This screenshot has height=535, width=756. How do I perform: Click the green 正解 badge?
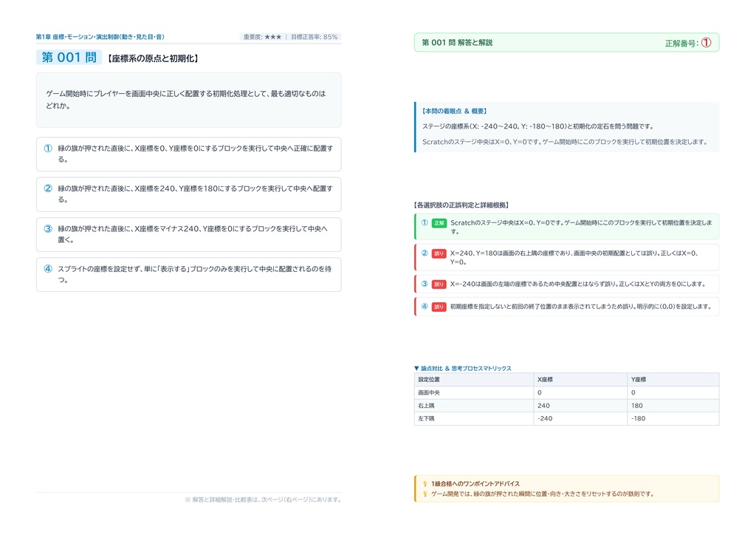click(x=439, y=223)
